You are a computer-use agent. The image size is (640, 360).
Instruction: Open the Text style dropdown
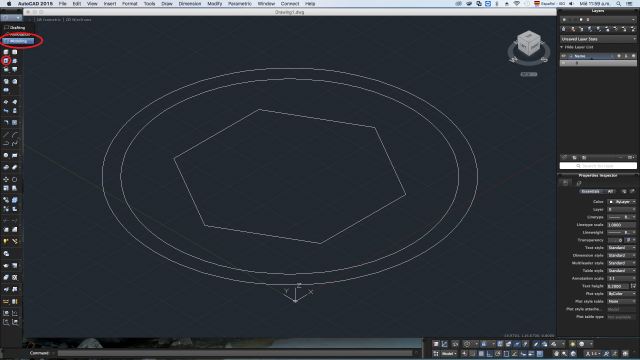pos(622,248)
